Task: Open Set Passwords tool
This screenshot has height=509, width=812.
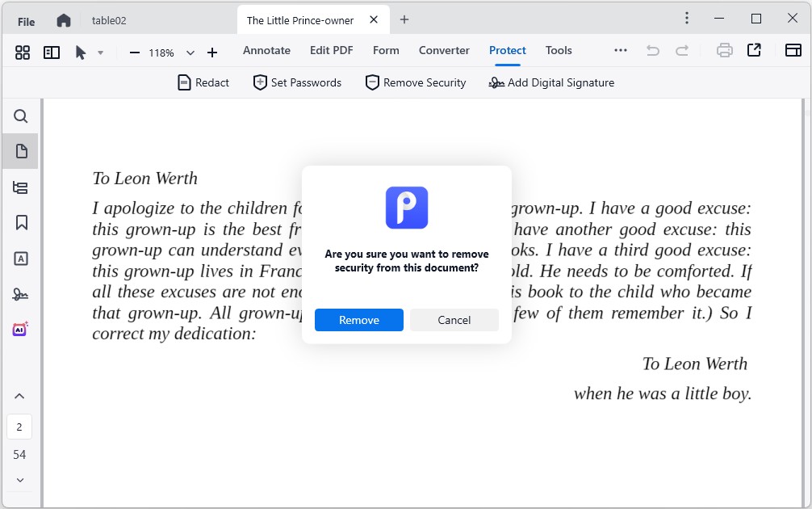Action: 296,82
